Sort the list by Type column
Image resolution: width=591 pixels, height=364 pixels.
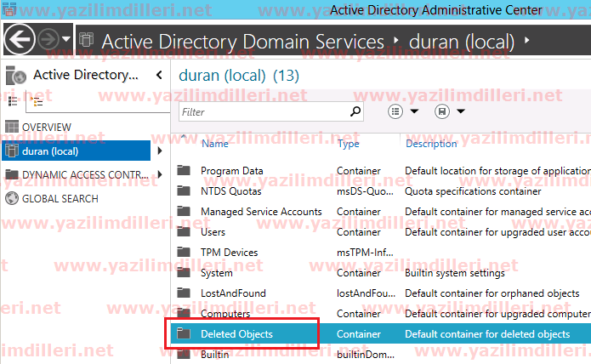pos(349,144)
